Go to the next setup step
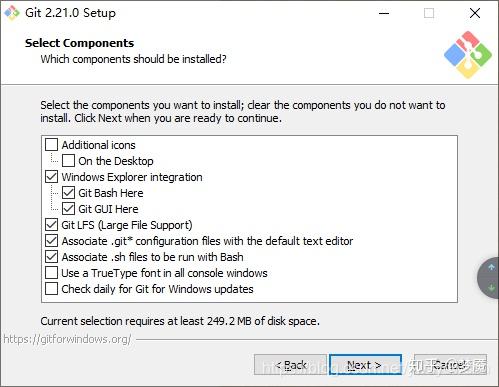499x387 pixels. 365,365
